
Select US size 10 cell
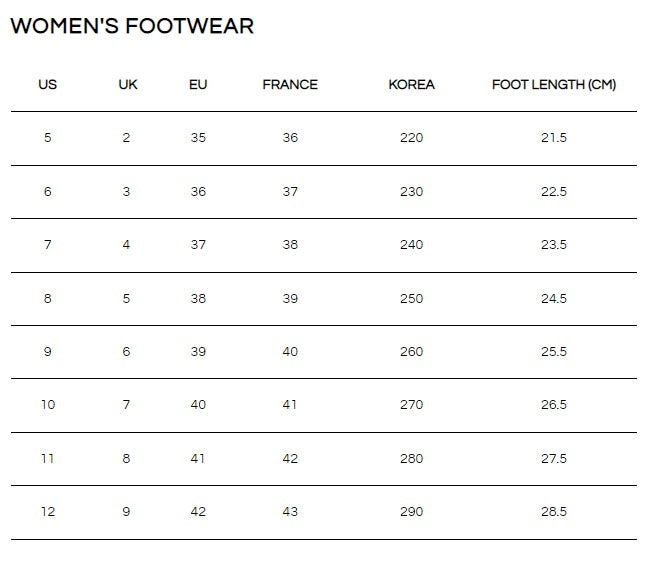coord(48,405)
